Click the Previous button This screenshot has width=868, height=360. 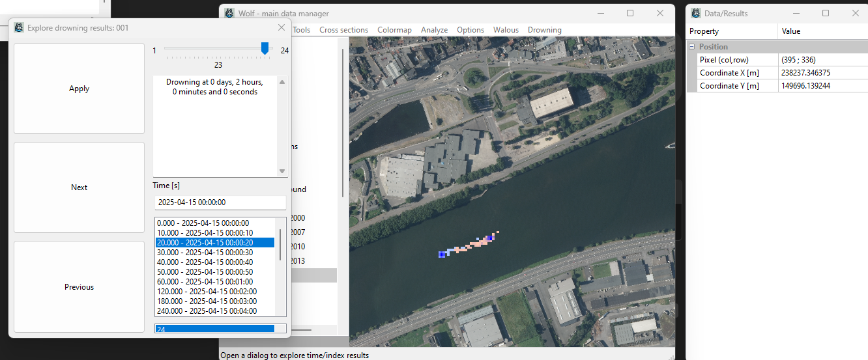[x=79, y=287]
